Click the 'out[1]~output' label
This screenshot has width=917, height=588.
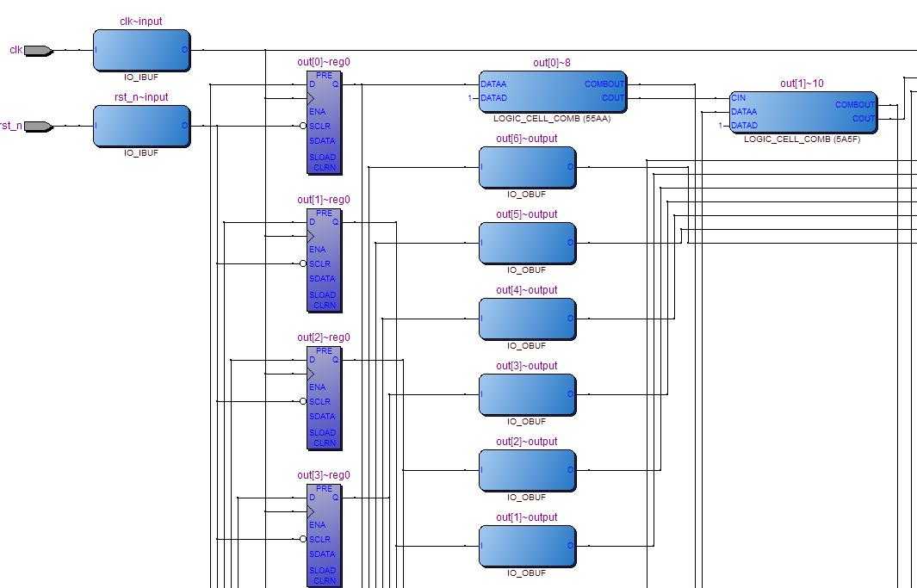tap(526, 517)
